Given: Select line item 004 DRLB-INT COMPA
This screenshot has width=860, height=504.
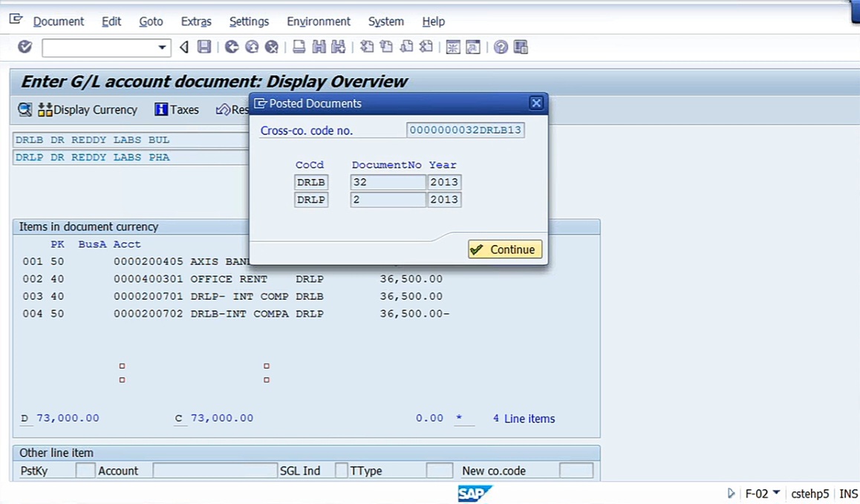Looking at the screenshot, I should (x=236, y=314).
